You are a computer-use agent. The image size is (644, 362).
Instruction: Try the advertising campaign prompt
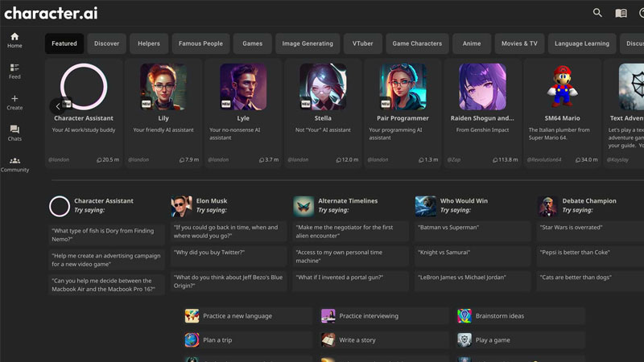[106, 260]
